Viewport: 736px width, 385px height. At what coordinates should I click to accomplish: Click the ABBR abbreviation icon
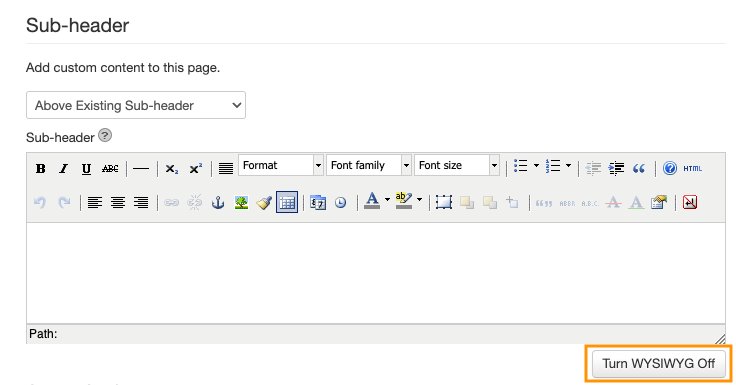pyautogui.click(x=567, y=203)
